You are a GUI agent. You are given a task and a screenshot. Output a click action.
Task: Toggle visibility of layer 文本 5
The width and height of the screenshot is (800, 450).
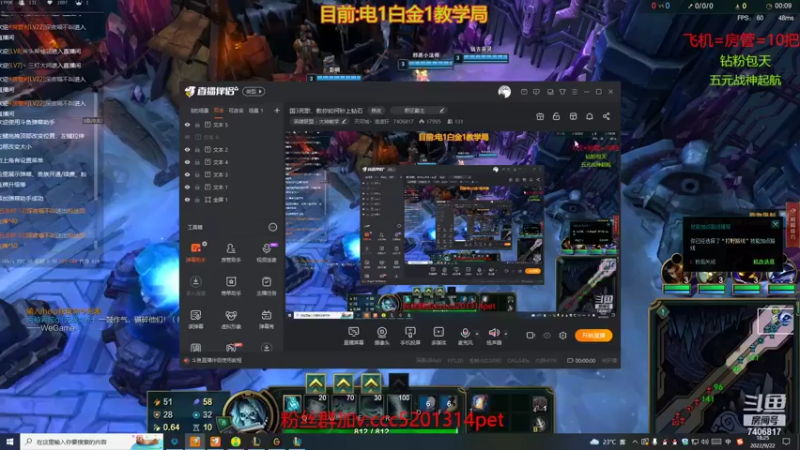click(x=187, y=124)
